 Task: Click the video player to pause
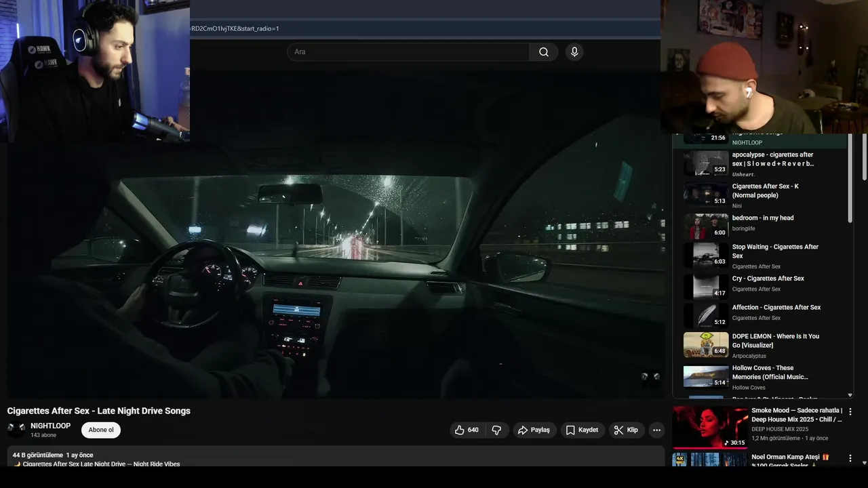click(x=336, y=234)
